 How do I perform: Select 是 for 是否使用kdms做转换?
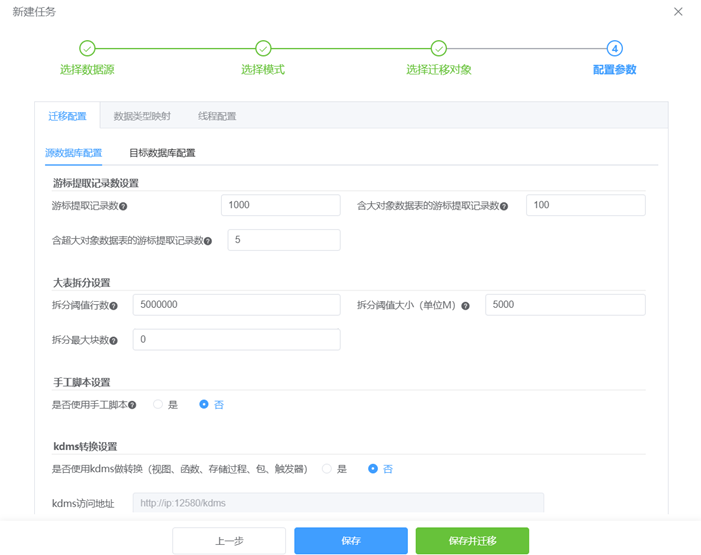334,469
